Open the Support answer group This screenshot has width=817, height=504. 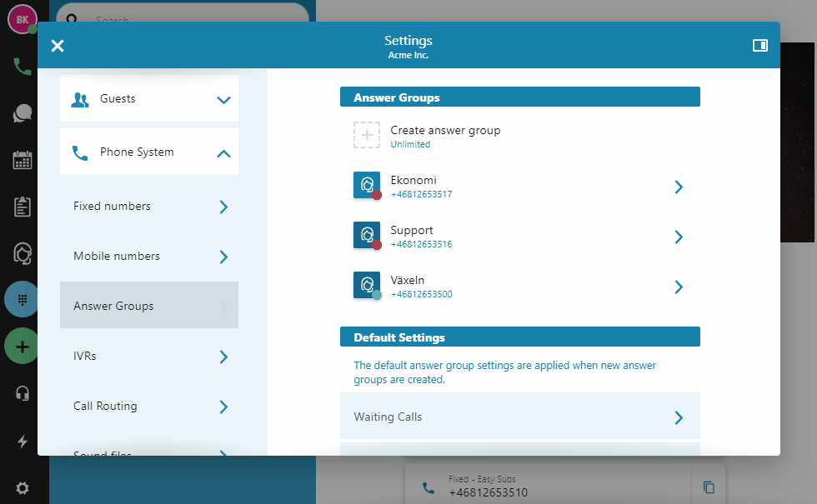click(x=520, y=237)
